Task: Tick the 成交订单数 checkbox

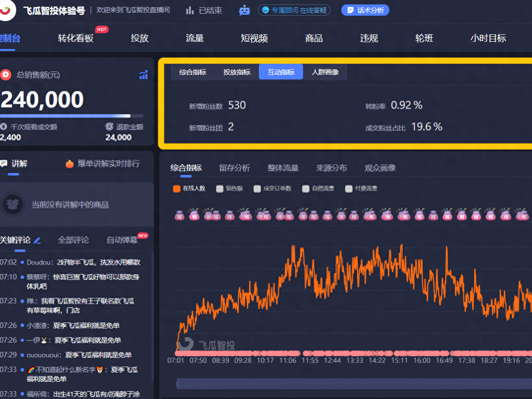Action: pos(257,188)
